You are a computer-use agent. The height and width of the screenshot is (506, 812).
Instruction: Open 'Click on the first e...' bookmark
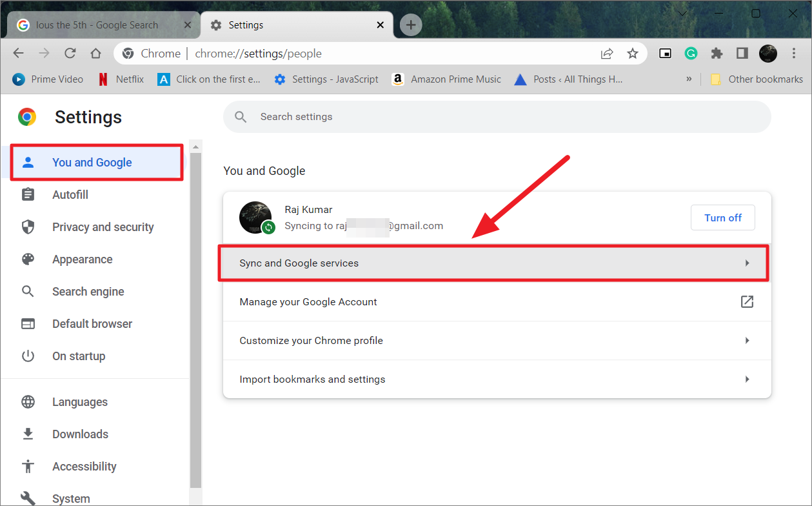(210, 79)
